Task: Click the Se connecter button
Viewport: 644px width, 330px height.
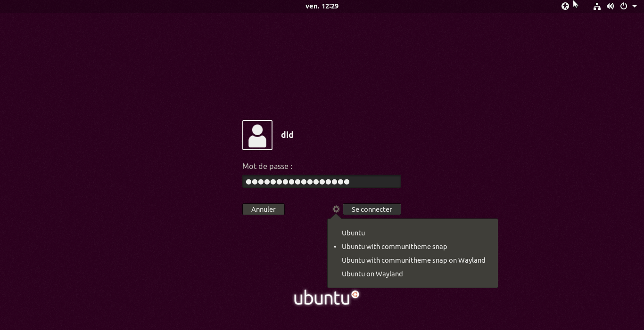Action: (x=372, y=209)
